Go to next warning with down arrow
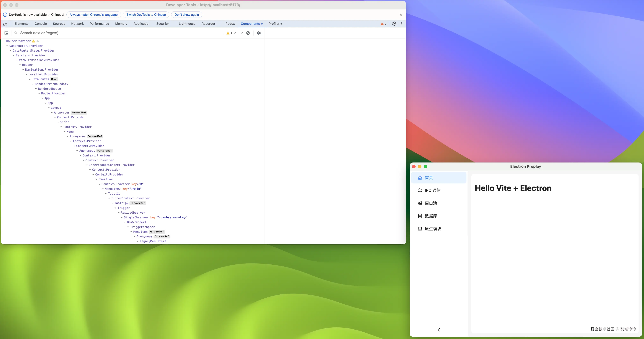 click(x=242, y=33)
